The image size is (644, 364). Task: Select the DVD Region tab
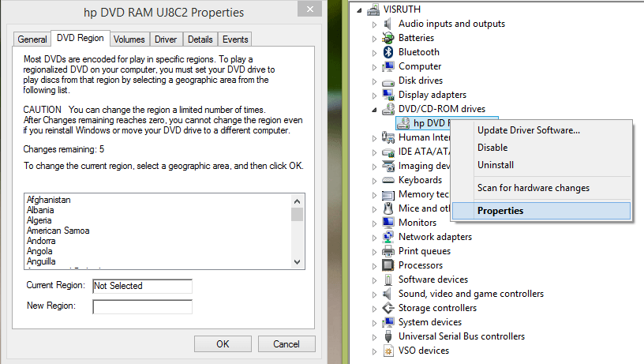(80, 38)
